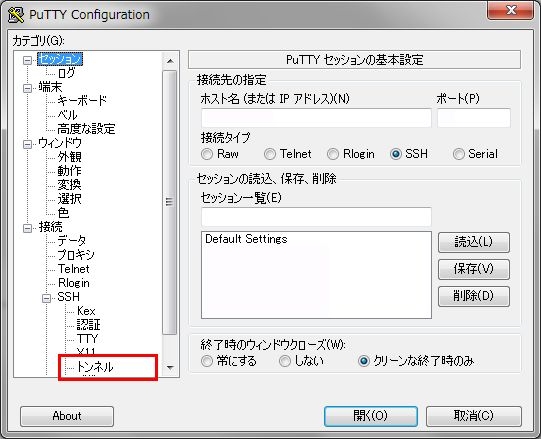Open the Telnet category in the tree
This screenshot has width=541, height=439.
point(73,269)
